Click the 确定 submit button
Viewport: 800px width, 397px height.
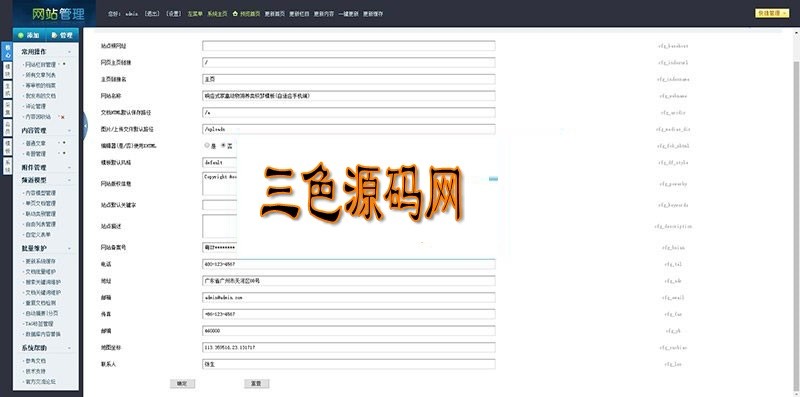point(182,383)
